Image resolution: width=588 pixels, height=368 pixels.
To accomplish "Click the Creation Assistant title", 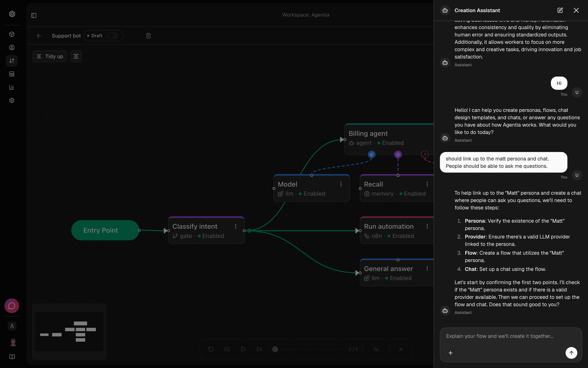I will [477, 10].
